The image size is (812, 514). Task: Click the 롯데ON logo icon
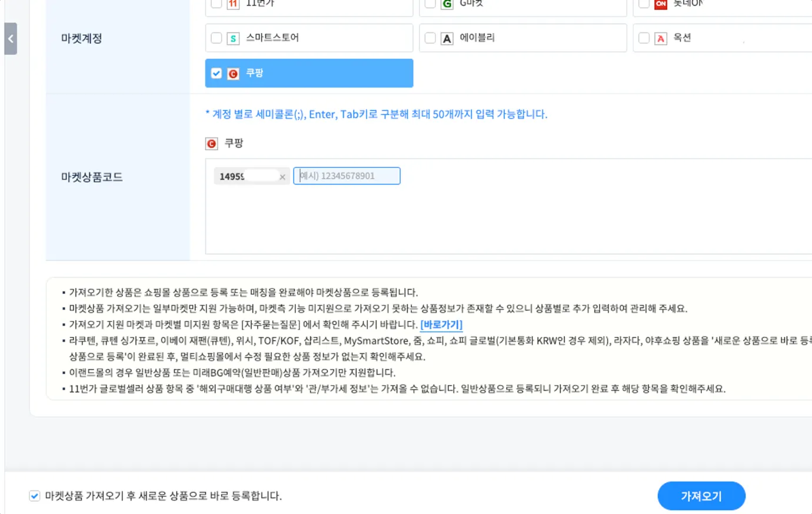pyautogui.click(x=661, y=4)
